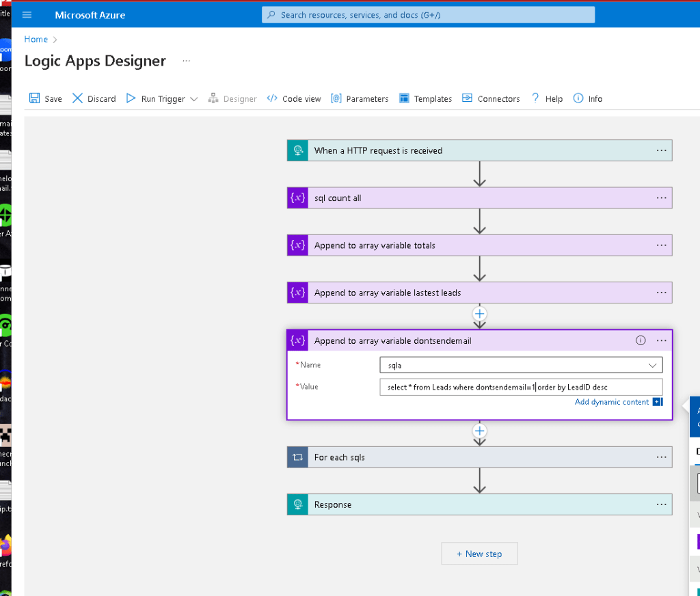The width and height of the screenshot is (700, 596).
Task: Collapse the dontsendemail step header
Action: coord(479,340)
